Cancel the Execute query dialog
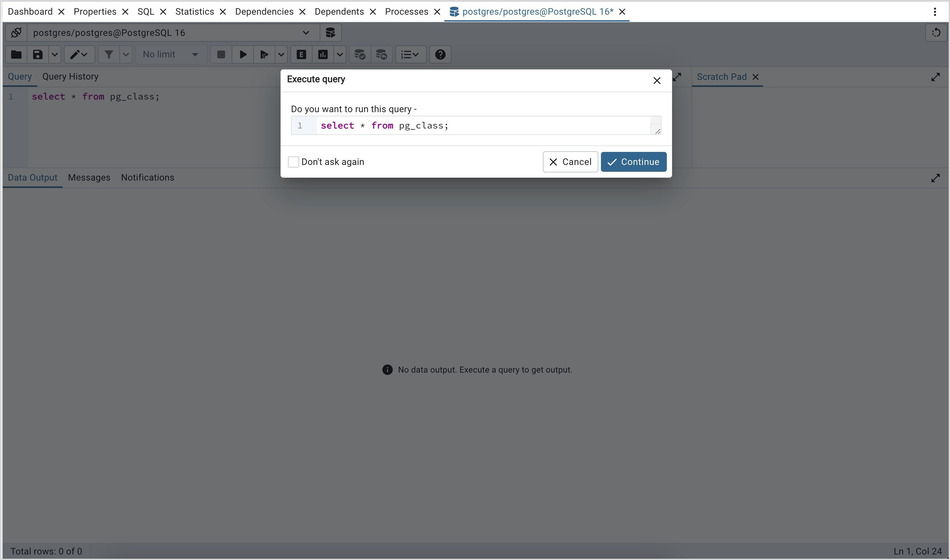This screenshot has width=950, height=560. (x=570, y=162)
